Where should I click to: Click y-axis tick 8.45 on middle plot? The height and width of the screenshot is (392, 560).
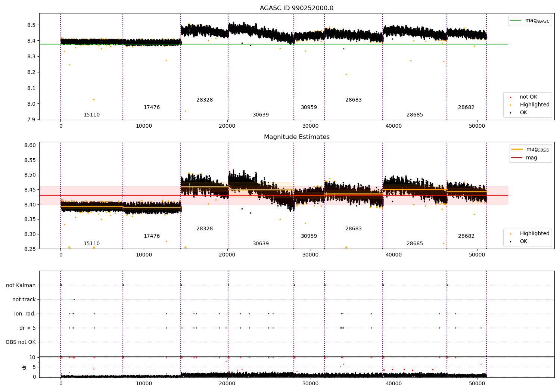click(30, 190)
